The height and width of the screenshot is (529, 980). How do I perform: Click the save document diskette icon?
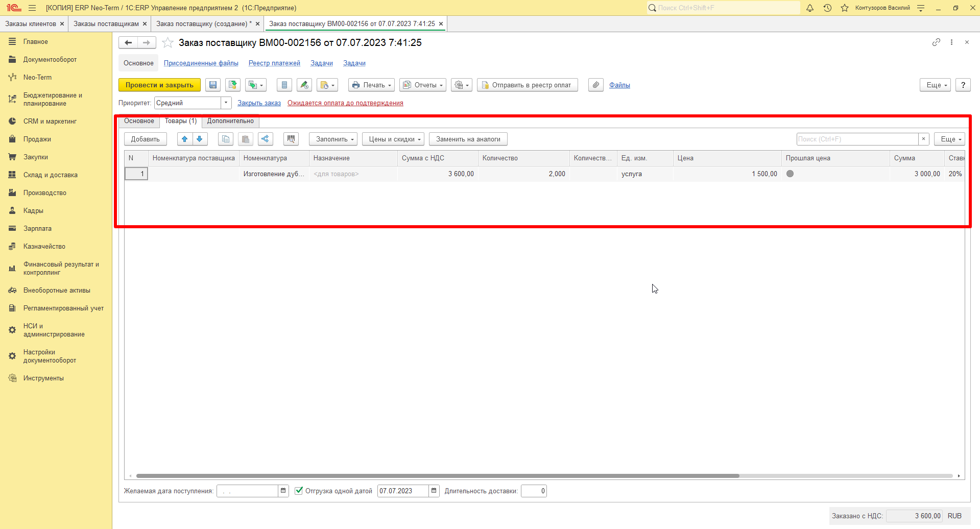tap(213, 85)
